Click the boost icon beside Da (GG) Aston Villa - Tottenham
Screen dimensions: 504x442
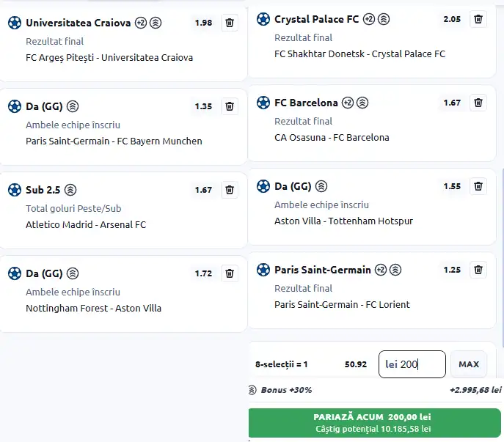click(x=321, y=186)
